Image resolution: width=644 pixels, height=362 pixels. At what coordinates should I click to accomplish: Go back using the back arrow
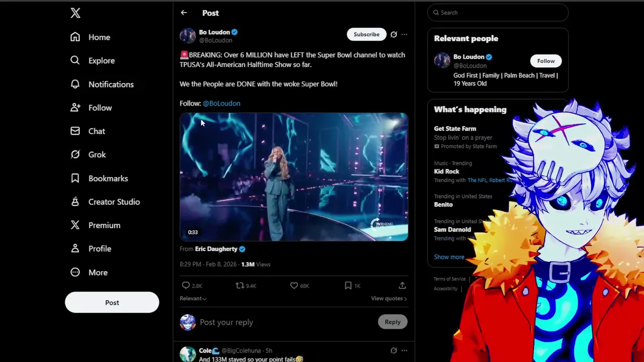tap(184, 13)
